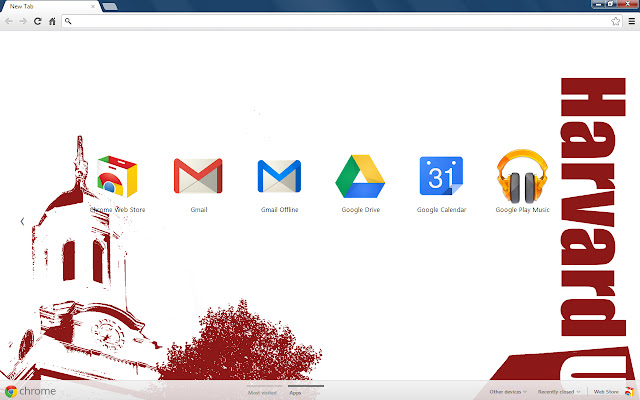Click the Google Calendar label text
This screenshot has height=400, width=640.
click(x=442, y=210)
